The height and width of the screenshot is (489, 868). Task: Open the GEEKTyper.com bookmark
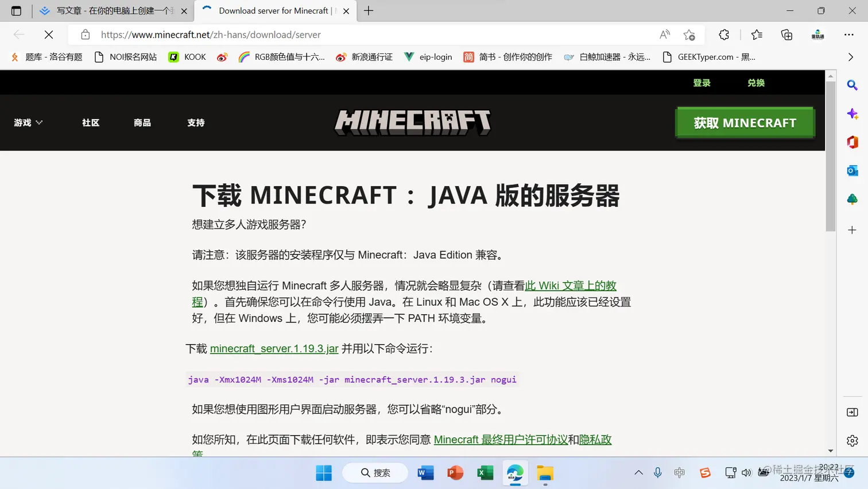(709, 57)
